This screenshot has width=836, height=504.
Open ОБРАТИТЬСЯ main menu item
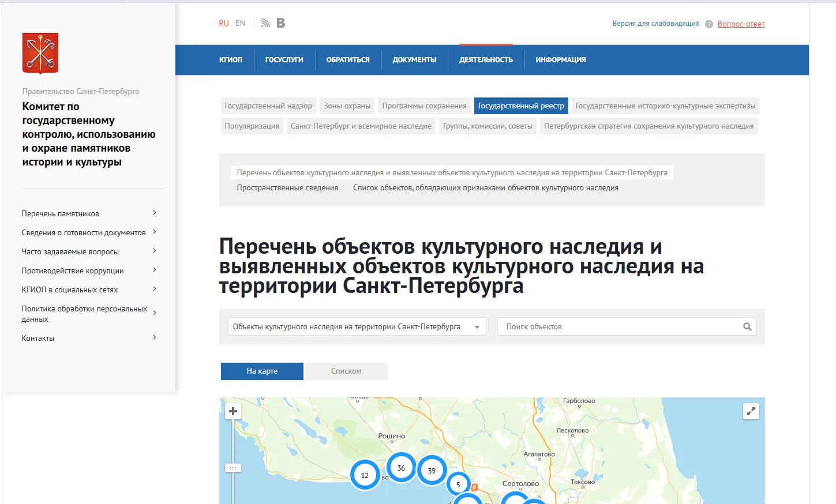[348, 60]
